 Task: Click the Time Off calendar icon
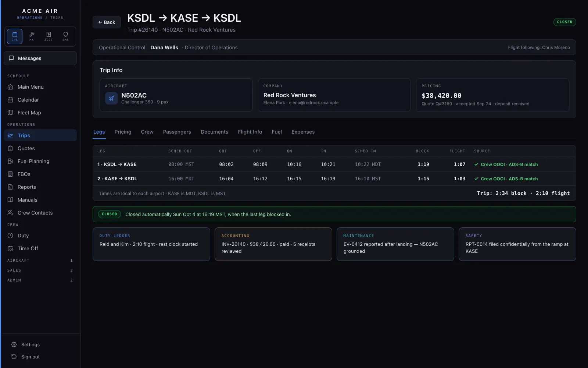tap(10, 248)
